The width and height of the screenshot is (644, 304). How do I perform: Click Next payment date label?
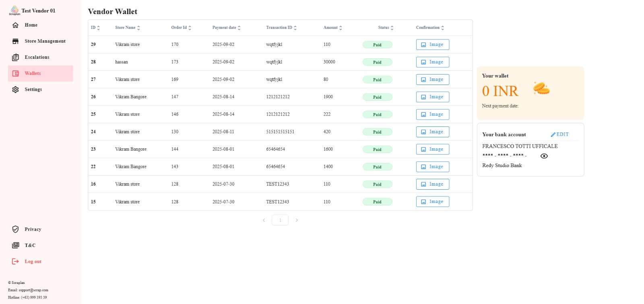coord(500,106)
